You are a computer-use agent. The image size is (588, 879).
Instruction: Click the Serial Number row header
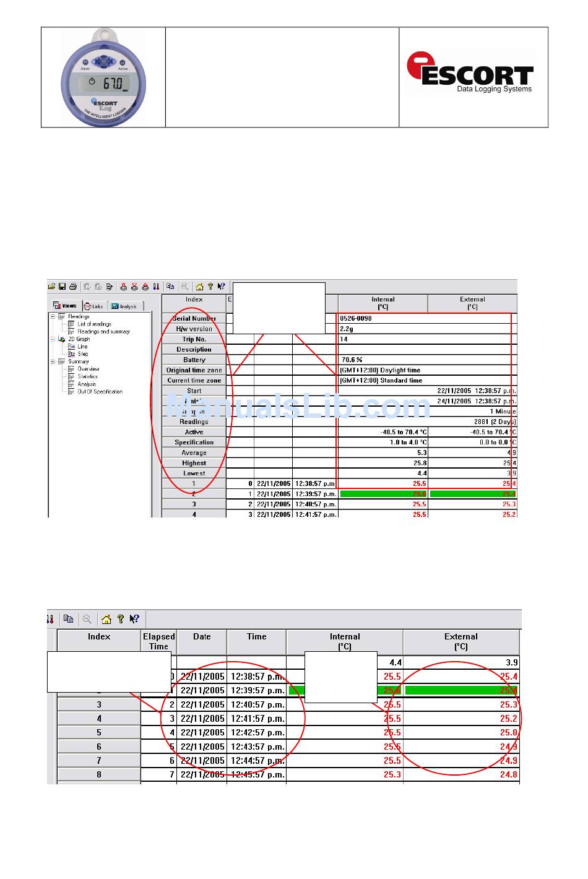pos(194,318)
